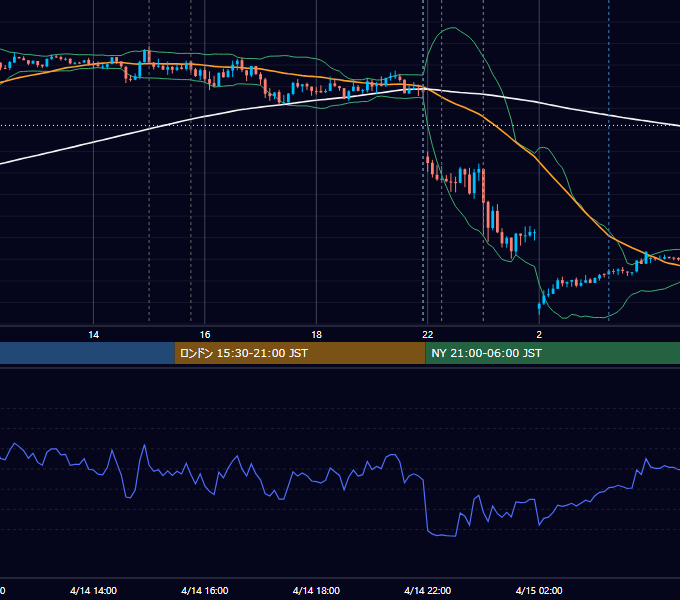The width and height of the screenshot is (680, 600).
Task: Click the 2 hour label on price chart axis
Action: tap(539, 335)
